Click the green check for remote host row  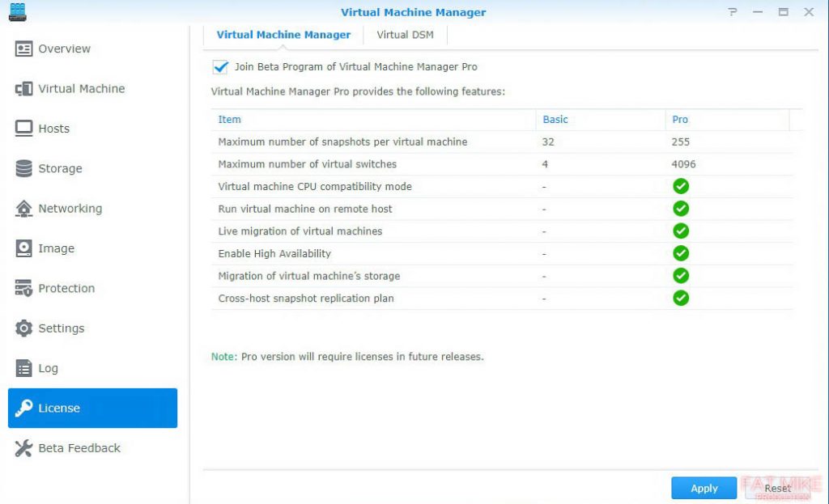click(681, 209)
